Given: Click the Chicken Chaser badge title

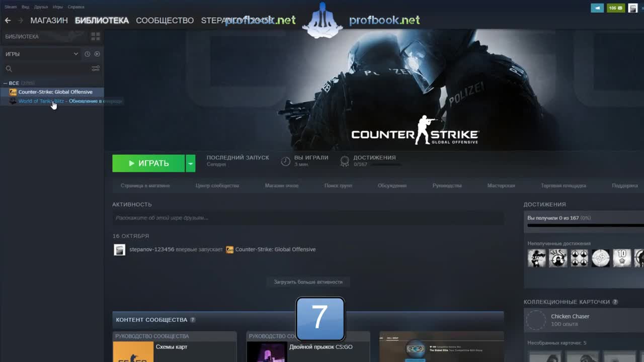Looking at the screenshot, I should pyautogui.click(x=570, y=316).
